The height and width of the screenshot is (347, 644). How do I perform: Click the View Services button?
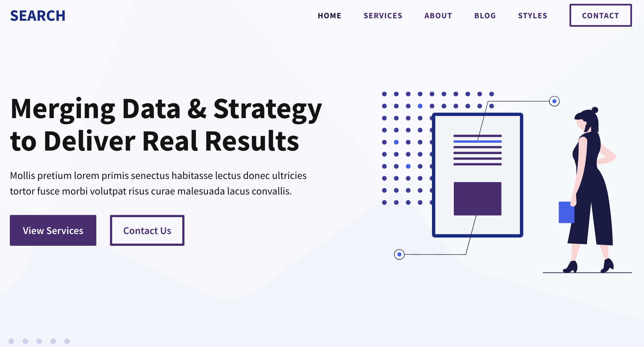tap(53, 230)
